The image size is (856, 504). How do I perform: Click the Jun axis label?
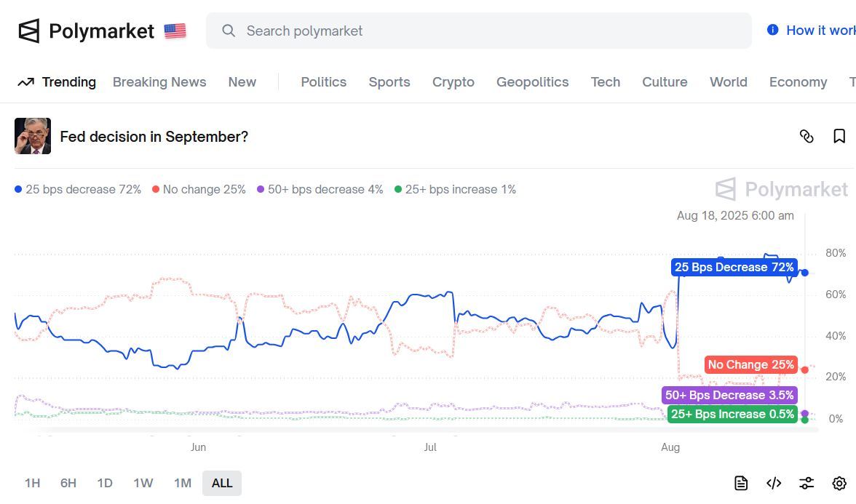(x=198, y=447)
